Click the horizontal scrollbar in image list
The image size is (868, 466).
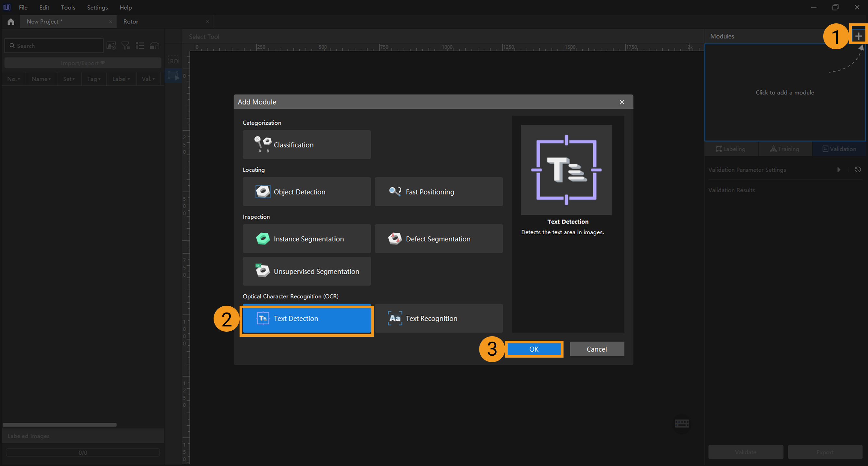(x=60, y=425)
